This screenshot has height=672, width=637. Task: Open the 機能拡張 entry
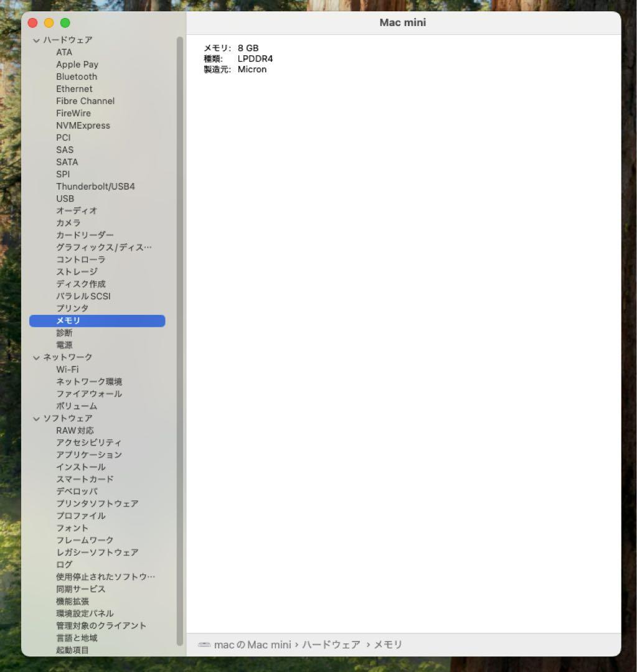[72, 601]
